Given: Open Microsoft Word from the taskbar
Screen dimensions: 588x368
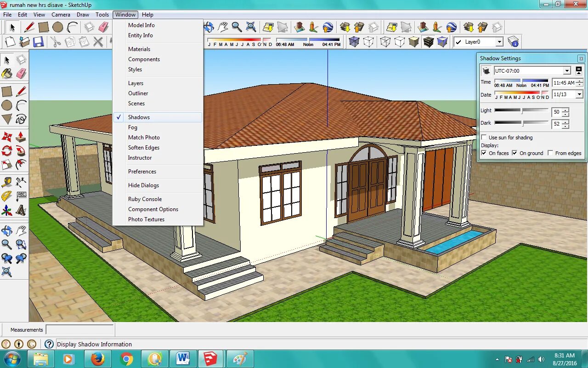Looking at the screenshot, I should tap(183, 359).
